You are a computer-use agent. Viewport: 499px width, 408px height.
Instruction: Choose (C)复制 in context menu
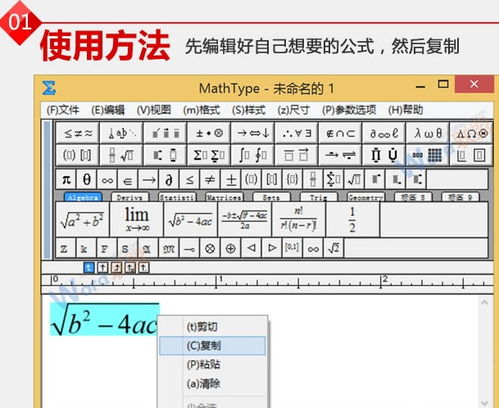213,346
